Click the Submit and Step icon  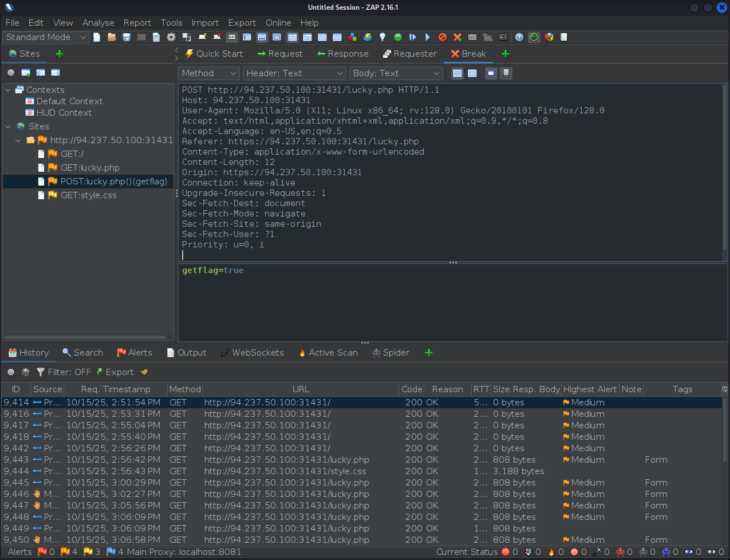(413, 37)
